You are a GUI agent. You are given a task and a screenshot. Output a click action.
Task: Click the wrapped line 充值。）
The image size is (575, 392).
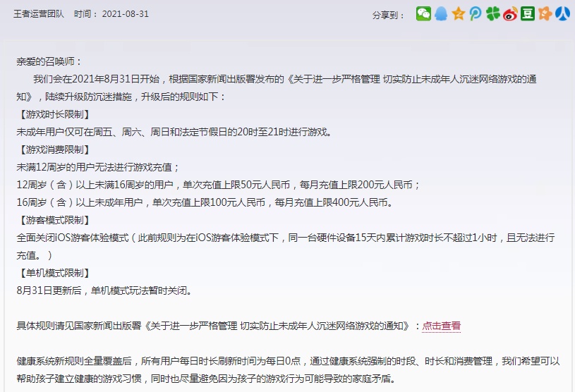pyautogui.click(x=35, y=255)
